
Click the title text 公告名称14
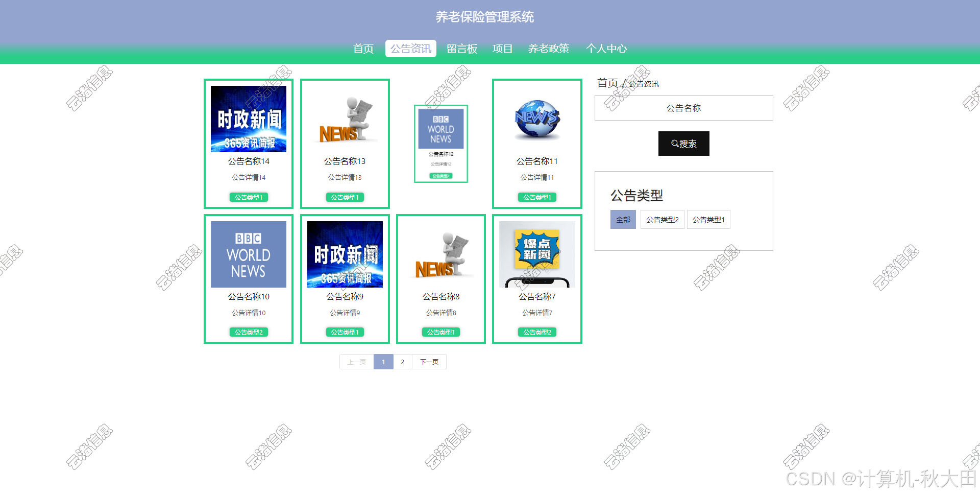click(249, 161)
